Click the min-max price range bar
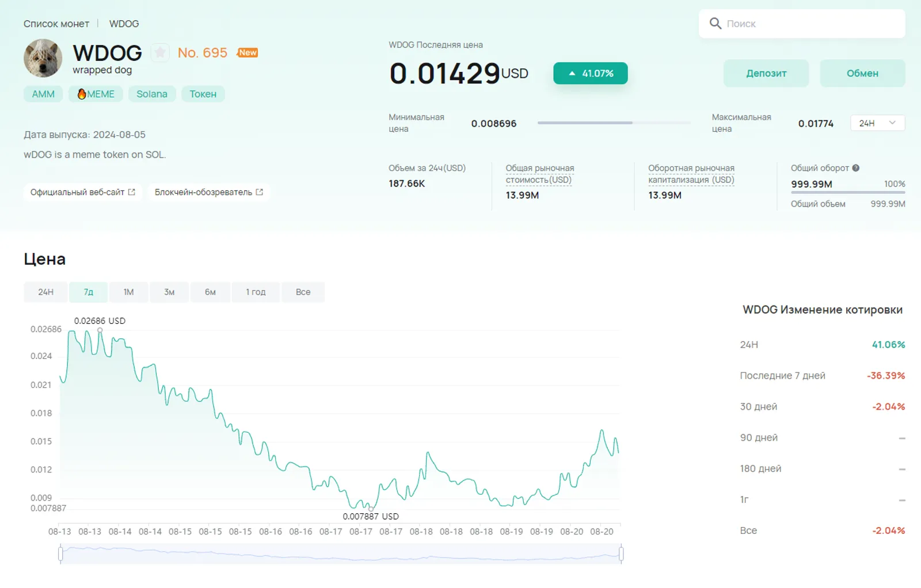The height and width of the screenshot is (588, 921). coord(614,123)
